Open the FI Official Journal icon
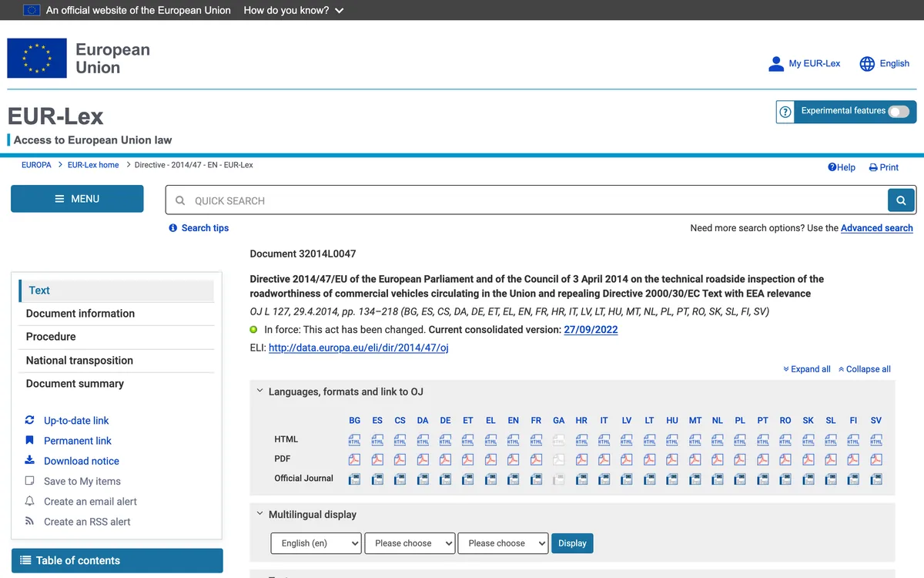The width and height of the screenshot is (924, 578). point(853,479)
